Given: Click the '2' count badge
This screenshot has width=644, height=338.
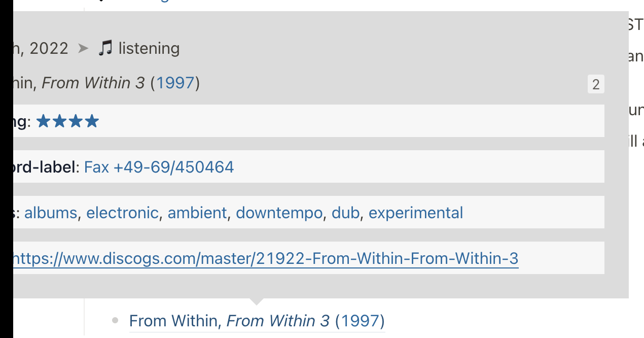Looking at the screenshot, I should (596, 84).
